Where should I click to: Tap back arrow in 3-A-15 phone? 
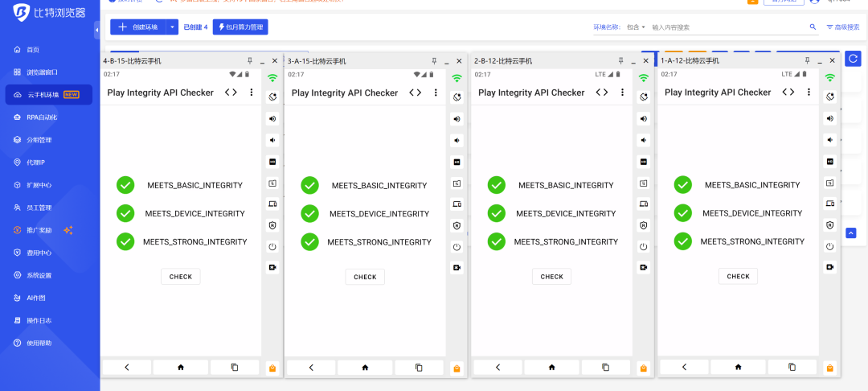coord(311,367)
